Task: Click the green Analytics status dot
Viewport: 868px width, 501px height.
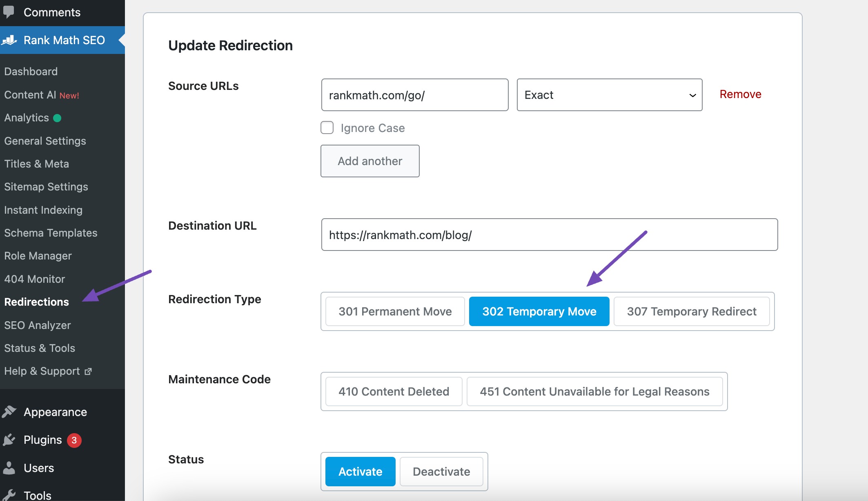Action: click(x=57, y=118)
